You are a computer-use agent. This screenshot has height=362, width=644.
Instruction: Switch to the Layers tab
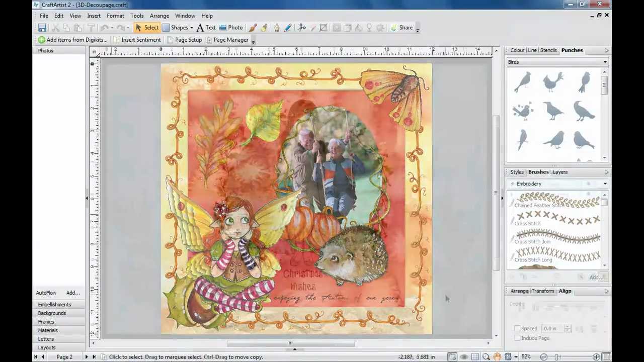(560, 172)
